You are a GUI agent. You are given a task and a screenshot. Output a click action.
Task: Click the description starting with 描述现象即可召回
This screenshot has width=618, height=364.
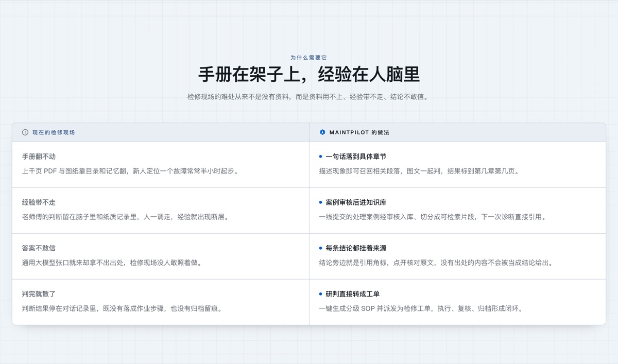pyautogui.click(x=420, y=171)
